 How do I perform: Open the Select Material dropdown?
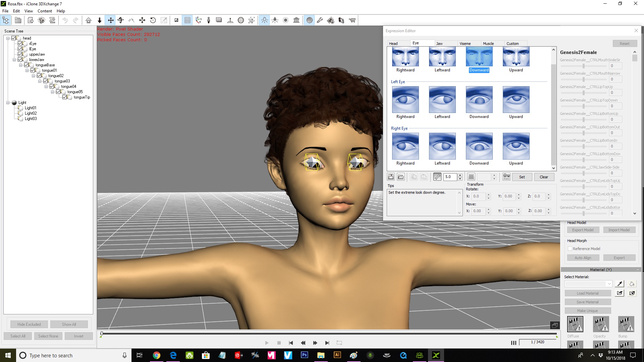609,284
